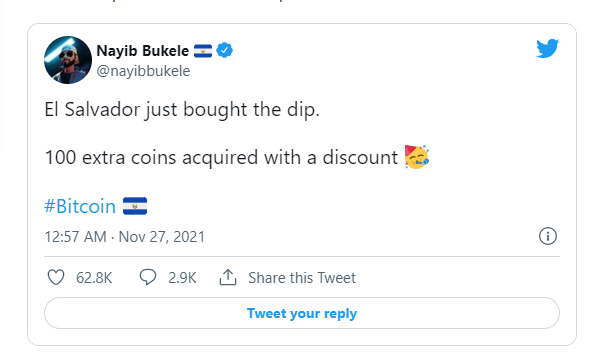Open Nayib Bukele's profile picture
Image resolution: width=608 pixels, height=362 pixels.
pyautogui.click(x=68, y=60)
